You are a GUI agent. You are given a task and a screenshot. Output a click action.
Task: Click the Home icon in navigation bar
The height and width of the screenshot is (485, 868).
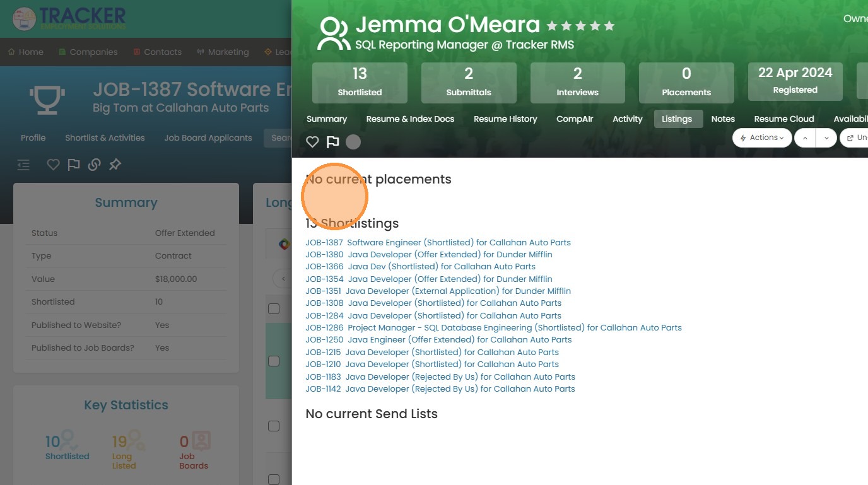click(11, 52)
